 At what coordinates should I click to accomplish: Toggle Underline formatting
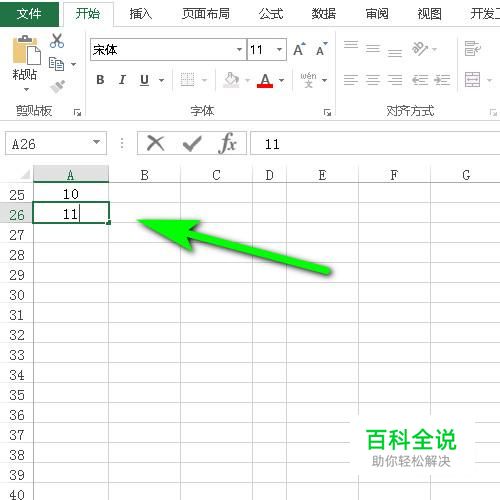144,80
